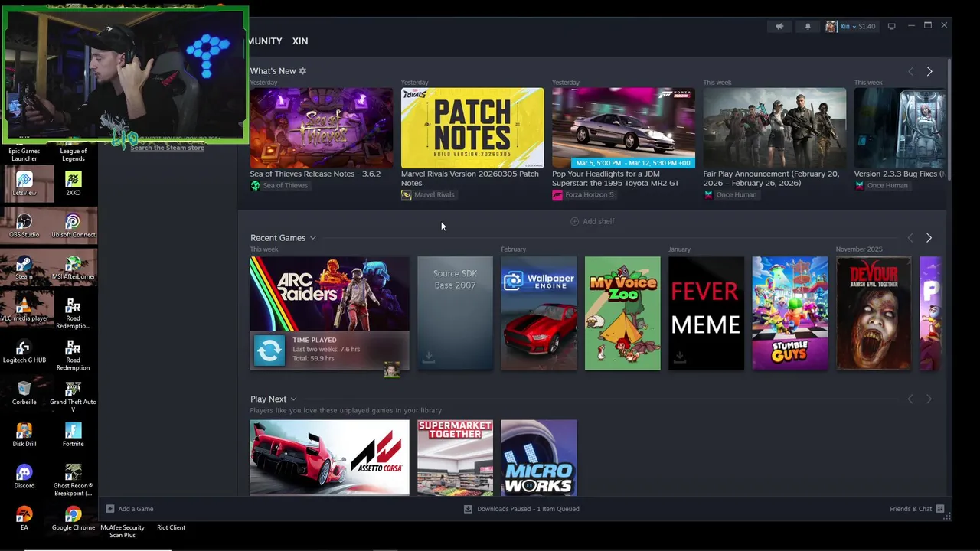
Task: Open the XIN profile tab
Action: [299, 41]
